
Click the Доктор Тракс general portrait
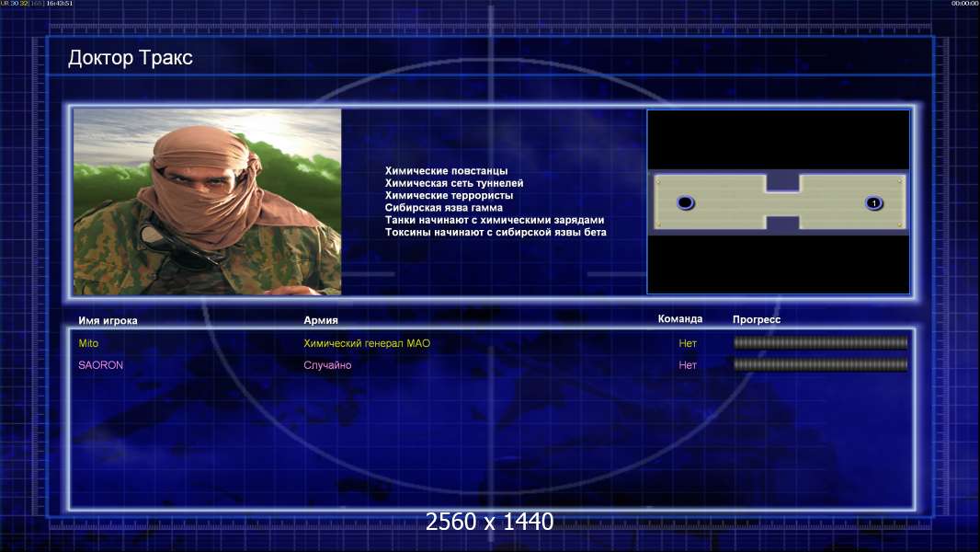click(x=208, y=201)
